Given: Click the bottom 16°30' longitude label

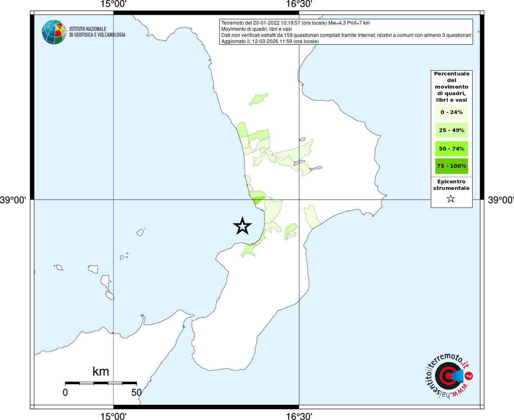Looking at the screenshot, I should (x=299, y=416).
